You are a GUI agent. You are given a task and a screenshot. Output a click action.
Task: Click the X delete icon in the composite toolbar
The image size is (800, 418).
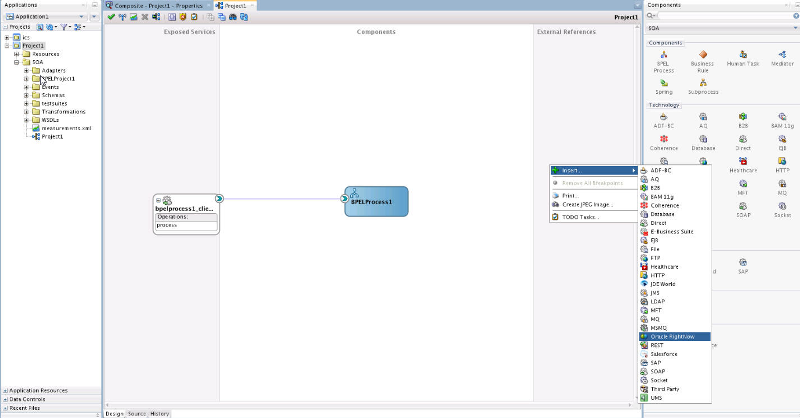point(145,17)
